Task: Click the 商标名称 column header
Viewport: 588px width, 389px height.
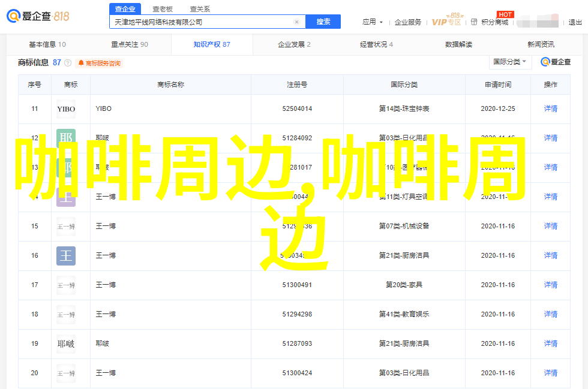Action: click(x=170, y=85)
